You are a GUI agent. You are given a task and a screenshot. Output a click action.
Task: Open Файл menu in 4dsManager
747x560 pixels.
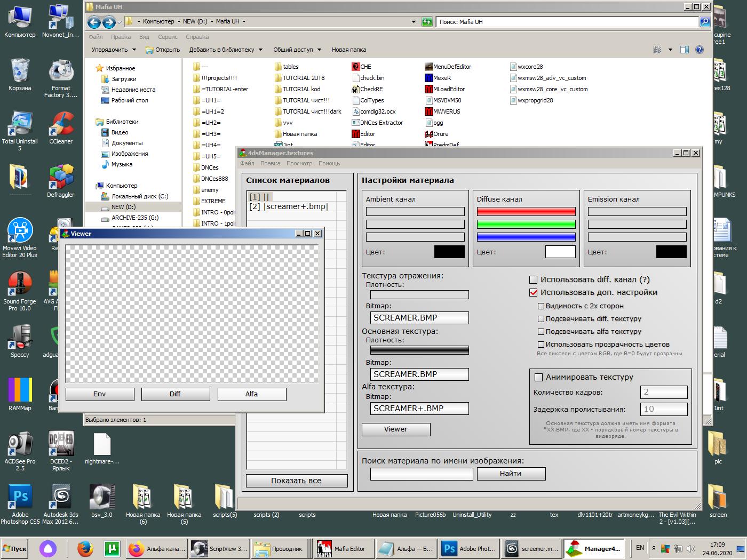pyautogui.click(x=247, y=163)
